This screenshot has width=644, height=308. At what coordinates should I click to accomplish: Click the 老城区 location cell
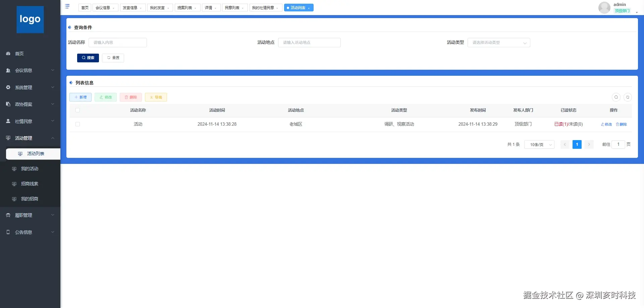pos(296,124)
